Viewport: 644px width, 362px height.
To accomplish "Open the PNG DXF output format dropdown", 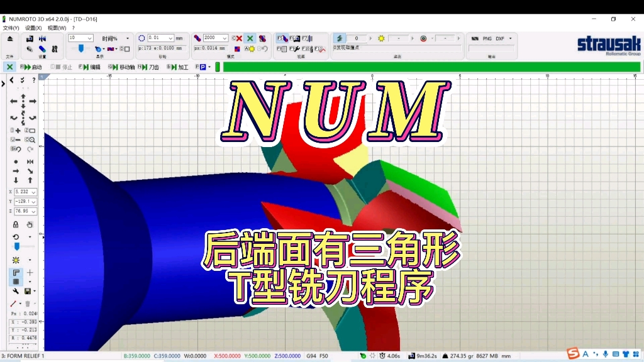I will pyautogui.click(x=509, y=38).
